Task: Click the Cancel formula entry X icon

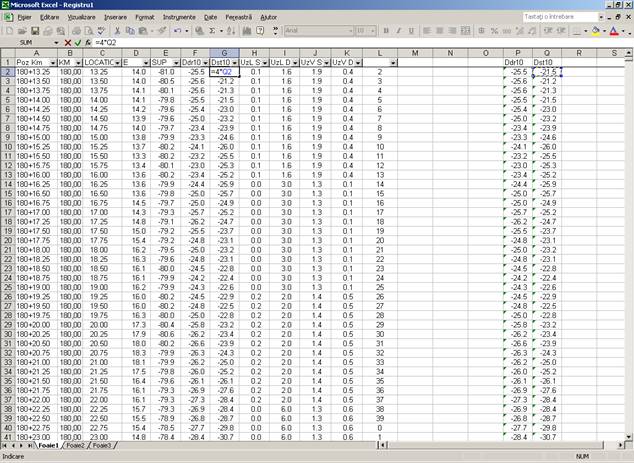Action: 67,43
